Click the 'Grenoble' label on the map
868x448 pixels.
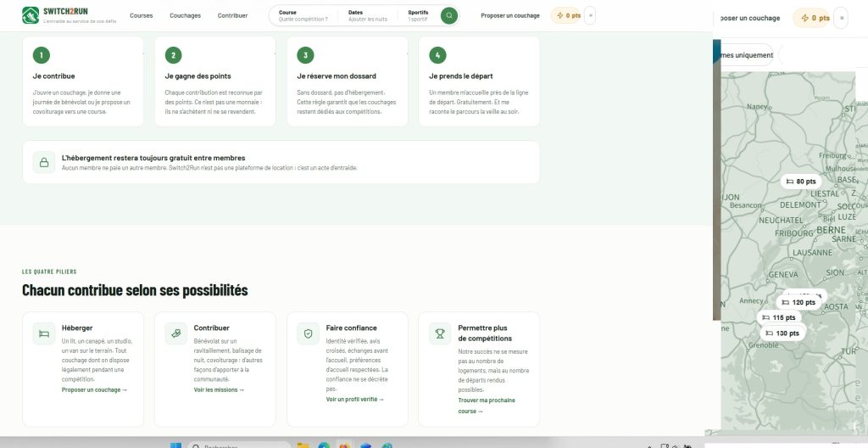[x=764, y=344]
